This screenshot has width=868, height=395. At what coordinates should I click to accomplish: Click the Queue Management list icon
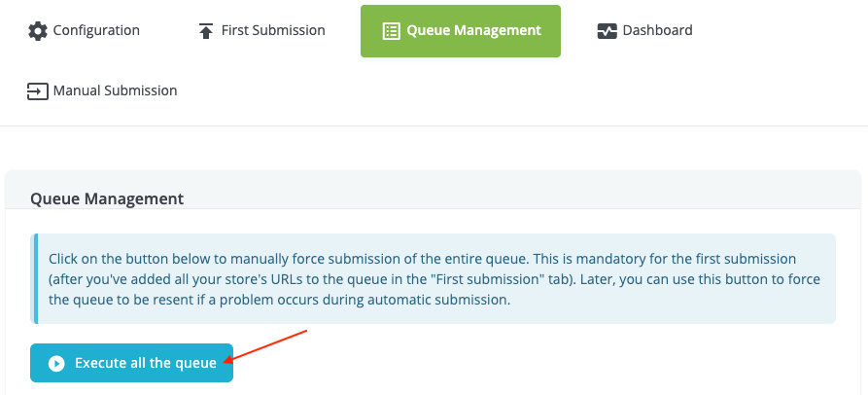[x=392, y=31]
